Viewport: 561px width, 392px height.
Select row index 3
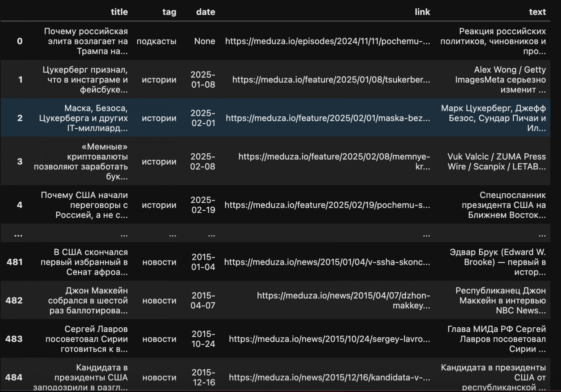(20, 161)
